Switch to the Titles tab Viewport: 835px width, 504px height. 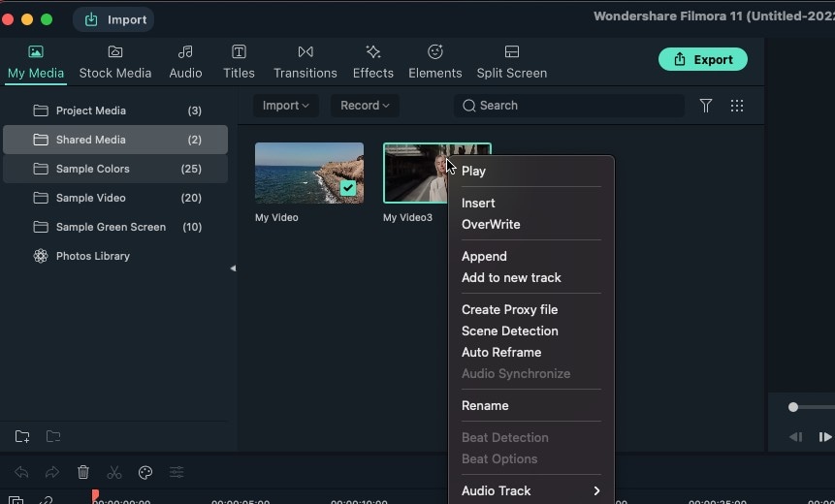[x=239, y=62]
